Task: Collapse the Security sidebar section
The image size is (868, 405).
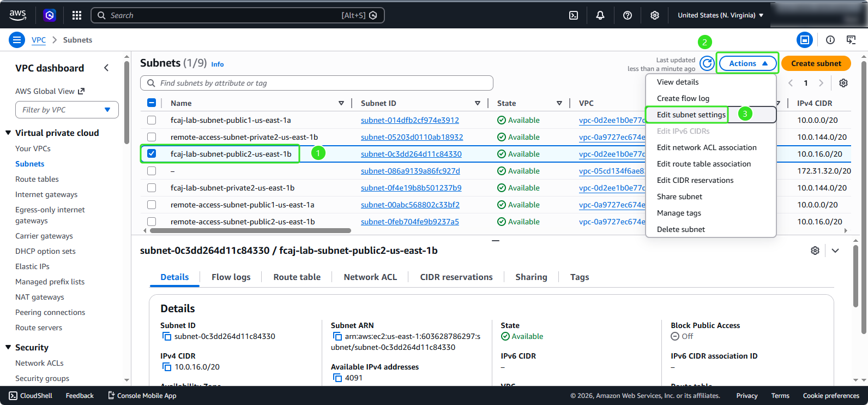Action: [x=9, y=347]
